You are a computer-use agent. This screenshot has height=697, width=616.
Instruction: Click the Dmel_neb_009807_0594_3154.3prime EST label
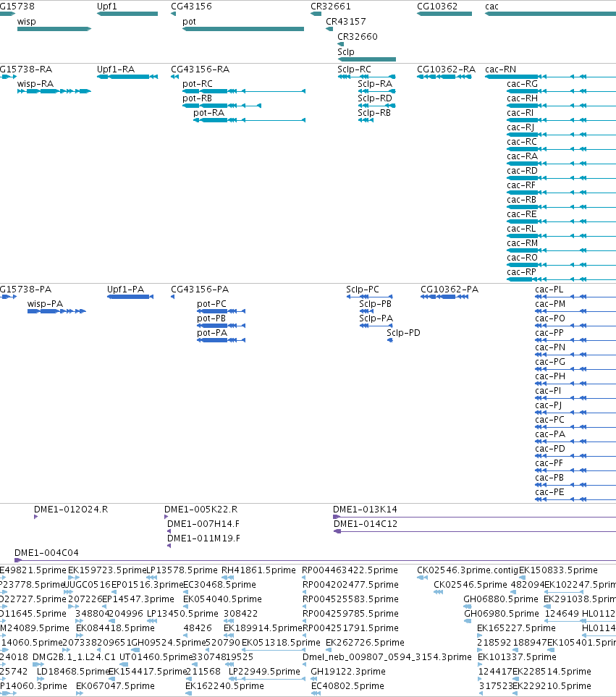click(x=387, y=656)
